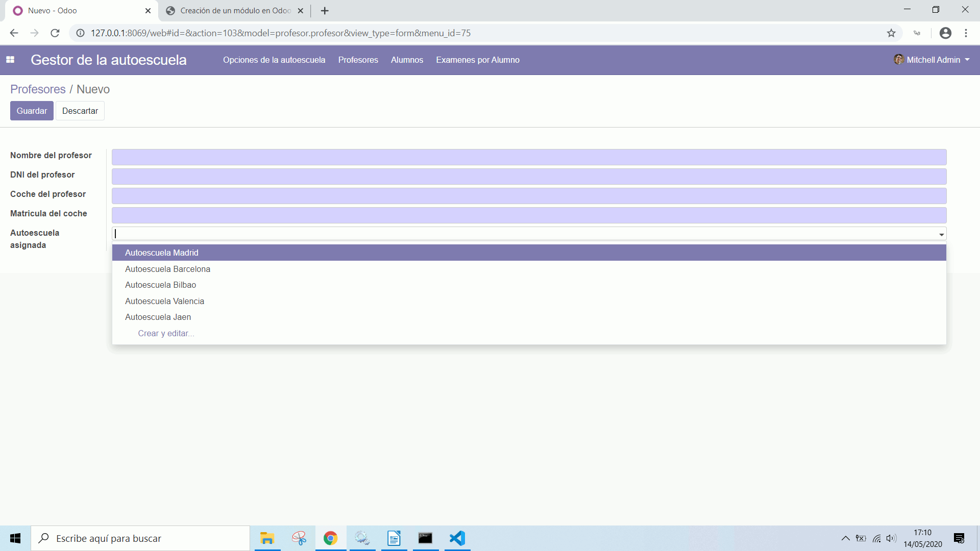
Task: Click the Guardar button
Action: tap(31, 111)
